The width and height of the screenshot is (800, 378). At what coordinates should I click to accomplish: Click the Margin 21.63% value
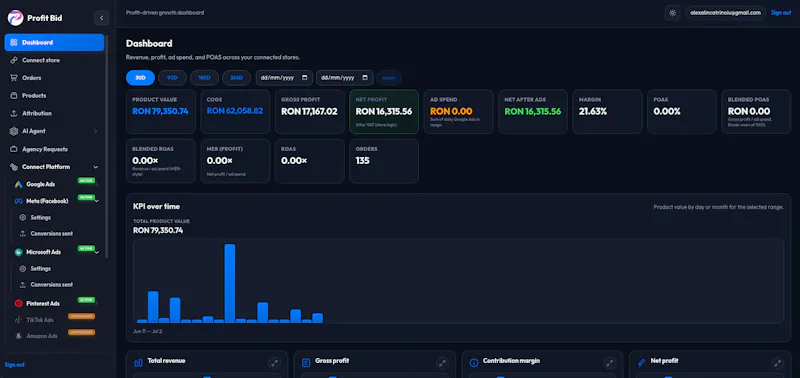(593, 111)
